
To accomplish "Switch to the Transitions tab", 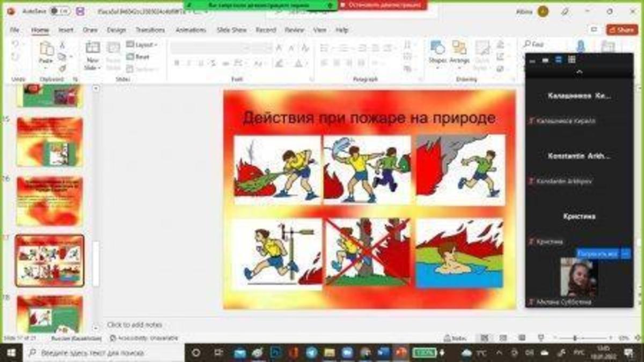I will (x=150, y=30).
